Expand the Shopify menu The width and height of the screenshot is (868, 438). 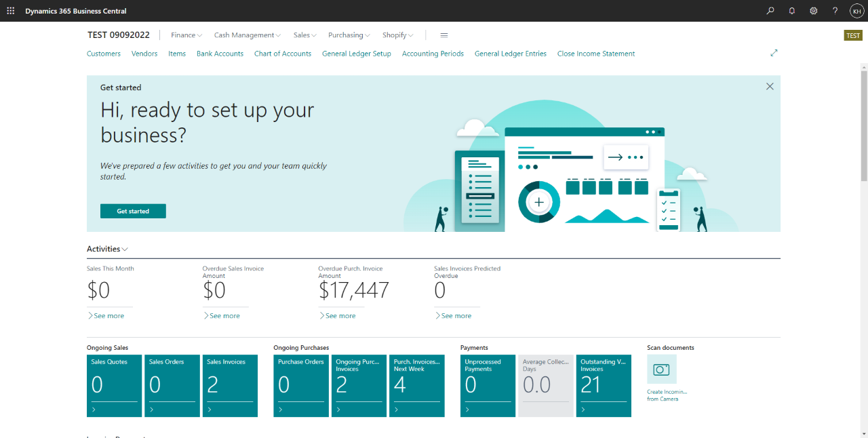click(x=398, y=35)
